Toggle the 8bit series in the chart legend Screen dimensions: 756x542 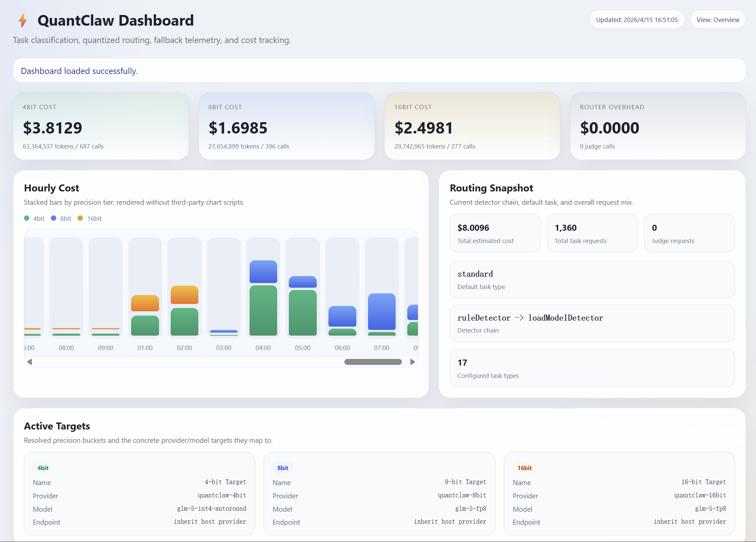pos(61,218)
